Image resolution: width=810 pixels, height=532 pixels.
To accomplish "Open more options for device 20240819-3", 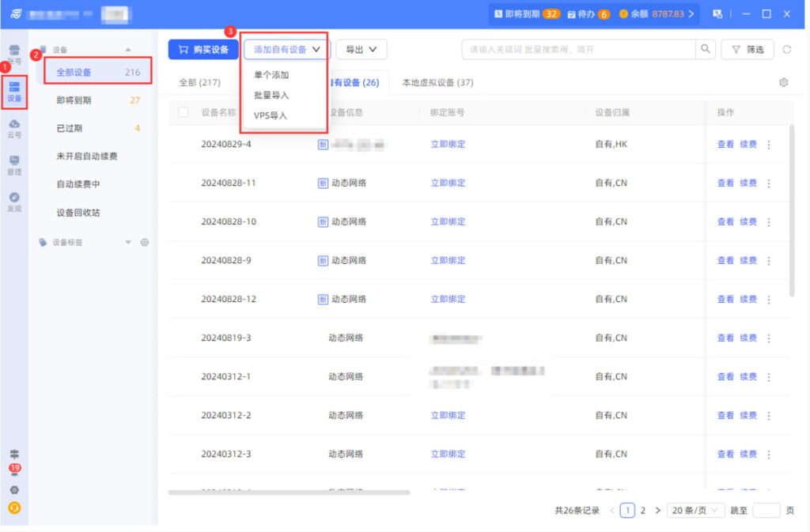I will [x=769, y=338].
